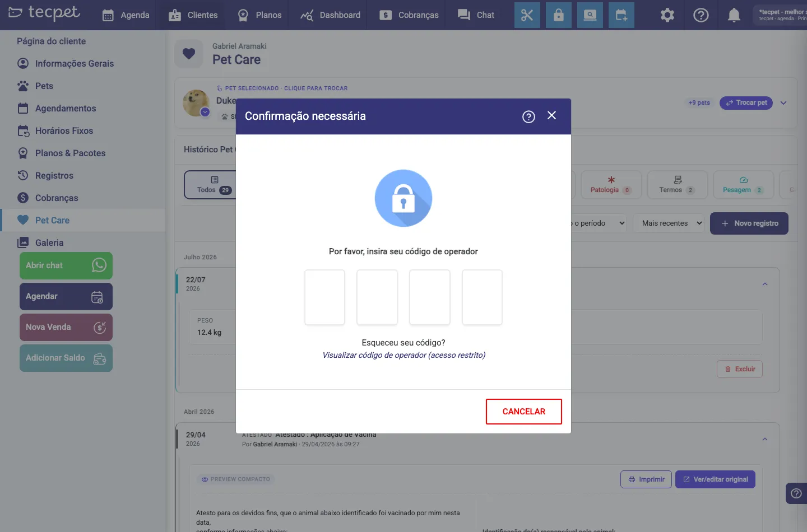807x532 pixels.
Task: Select Pet Care in sidebar
Action: 83,220
